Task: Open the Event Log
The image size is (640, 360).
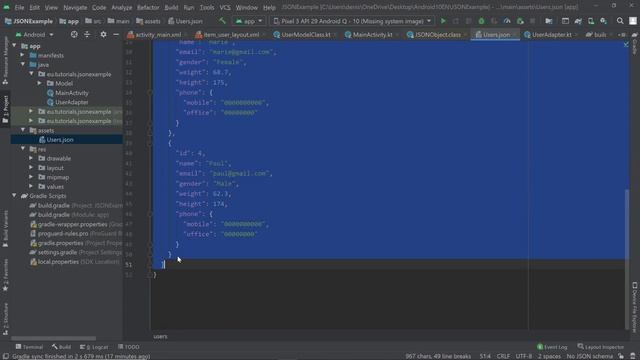Action: click(552, 347)
